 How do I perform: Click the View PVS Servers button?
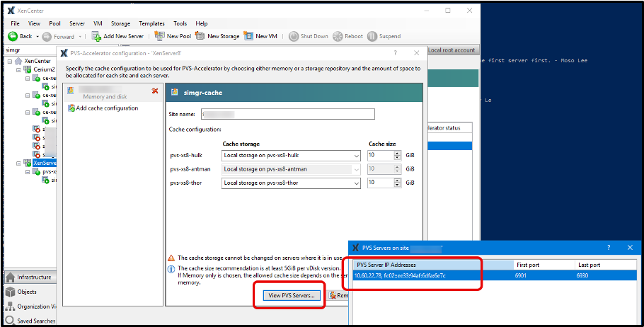[x=290, y=295]
